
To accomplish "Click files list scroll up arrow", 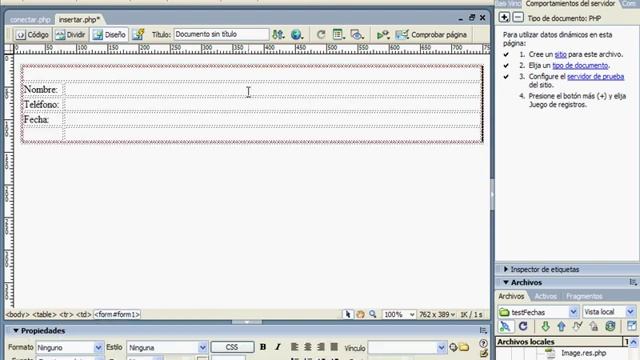I will 633,342.
